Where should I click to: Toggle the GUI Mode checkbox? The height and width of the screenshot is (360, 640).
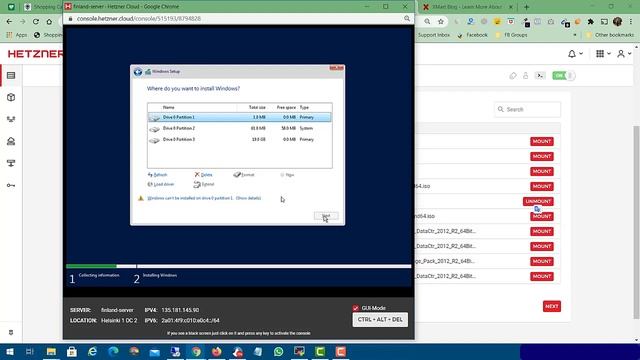point(356,308)
